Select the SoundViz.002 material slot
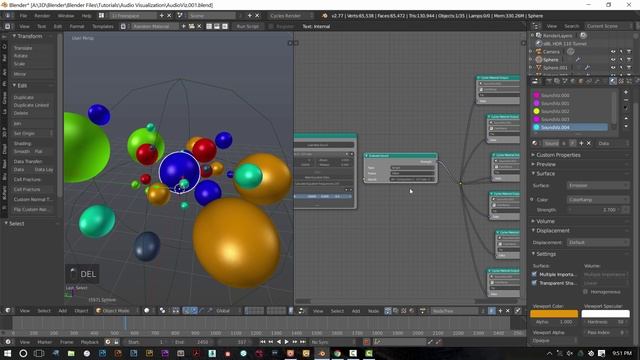 [570, 111]
